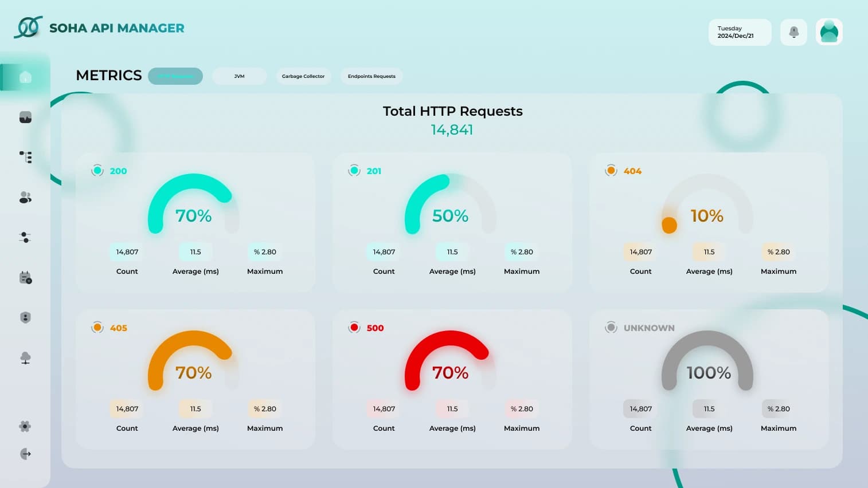Click the 14,807 count in the 500 card
This screenshot has width=868, height=488.
pos(384,409)
